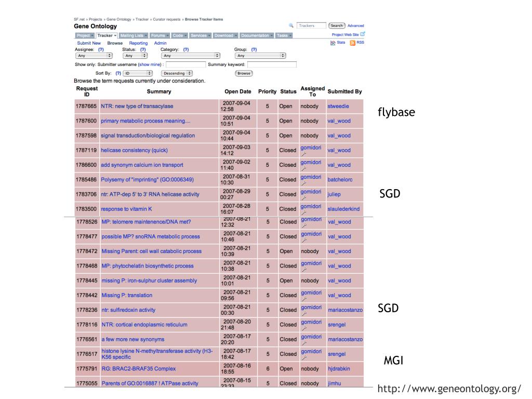532x399 pixels.
Task: Click submitter stweedie link
Action: click(338, 106)
